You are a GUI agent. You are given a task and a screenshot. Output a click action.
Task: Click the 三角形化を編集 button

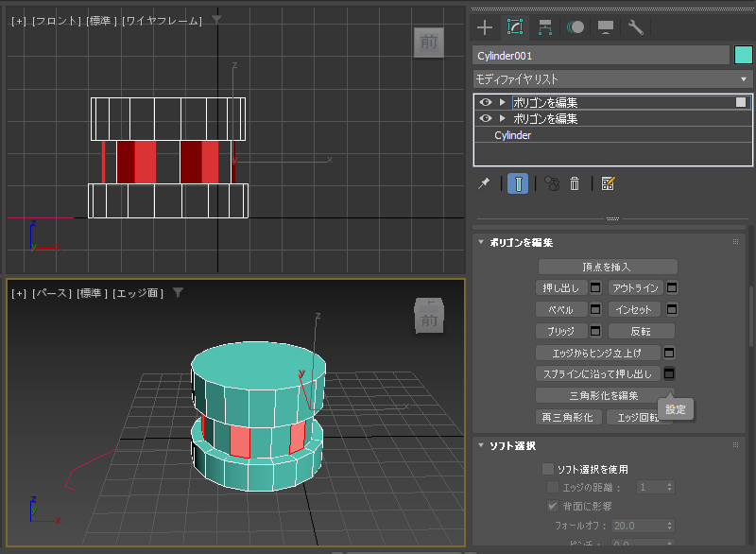pyautogui.click(x=605, y=395)
